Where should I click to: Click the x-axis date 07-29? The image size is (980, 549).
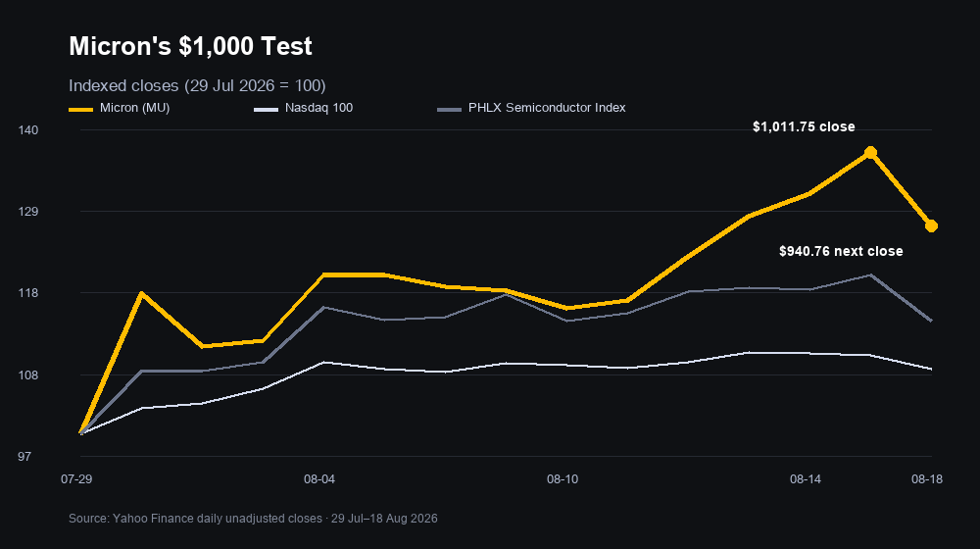tap(76, 479)
